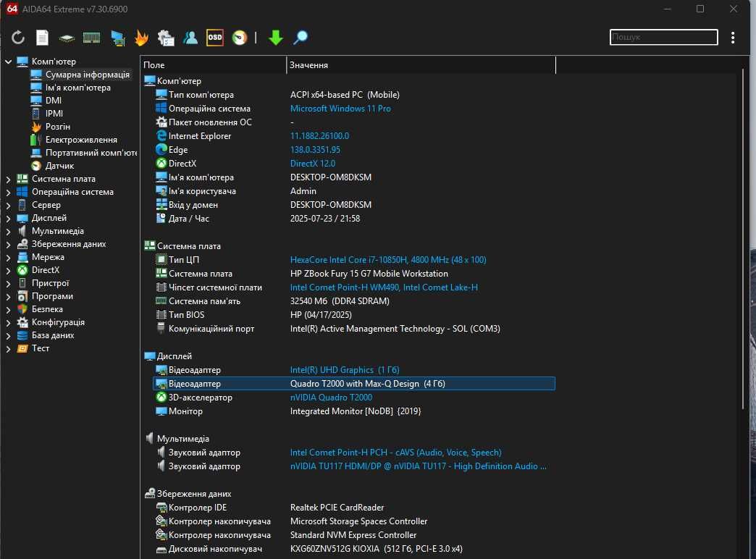The width and height of the screenshot is (756, 559).
Task: Expand the Мережа tree node
Action: tap(8, 257)
